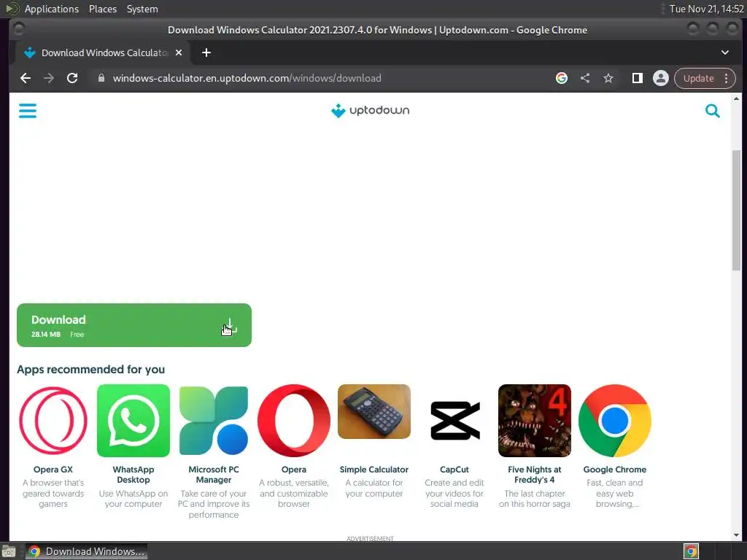Open the Uptodown hamburger menu

coord(28,111)
